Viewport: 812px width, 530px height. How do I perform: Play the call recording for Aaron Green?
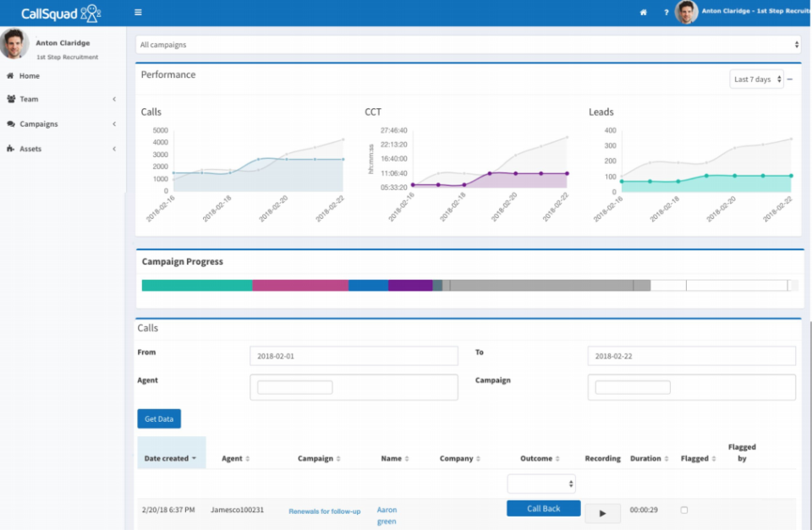tap(602, 513)
